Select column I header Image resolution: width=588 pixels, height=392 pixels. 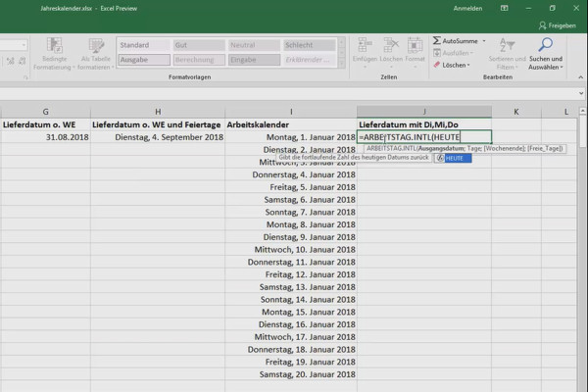[x=291, y=112]
